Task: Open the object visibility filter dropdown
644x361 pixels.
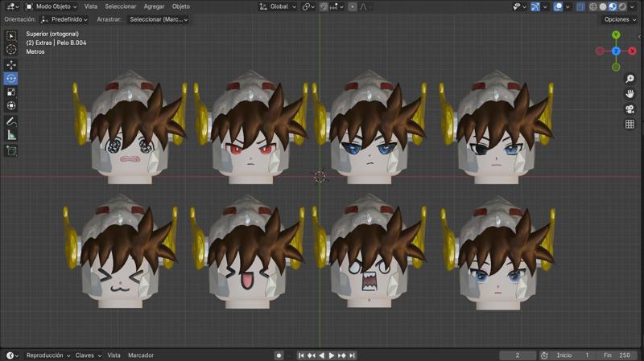Action: point(519,6)
